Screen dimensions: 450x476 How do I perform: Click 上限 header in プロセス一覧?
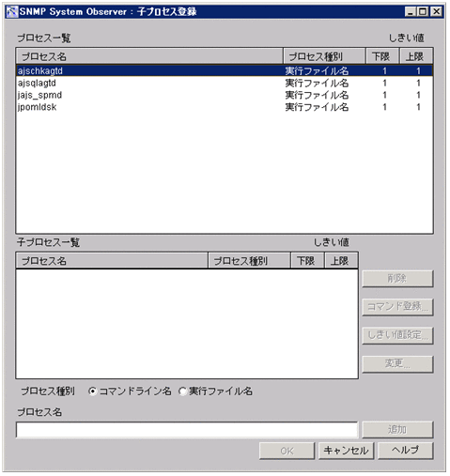pyautogui.click(x=416, y=56)
